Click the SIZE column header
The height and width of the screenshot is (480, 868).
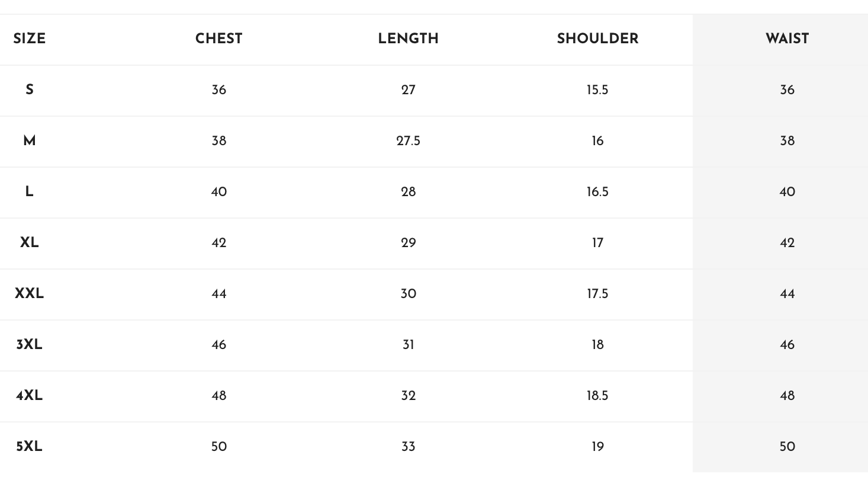point(29,39)
